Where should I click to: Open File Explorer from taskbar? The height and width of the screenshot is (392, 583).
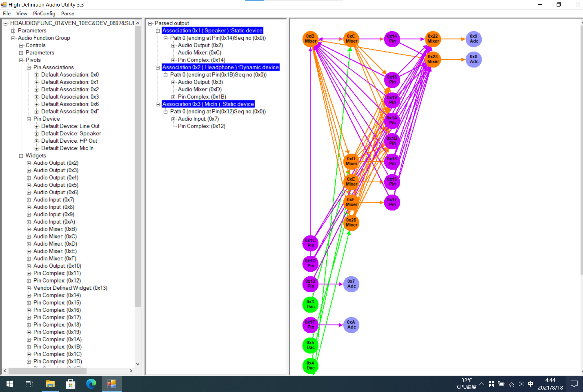[50, 384]
